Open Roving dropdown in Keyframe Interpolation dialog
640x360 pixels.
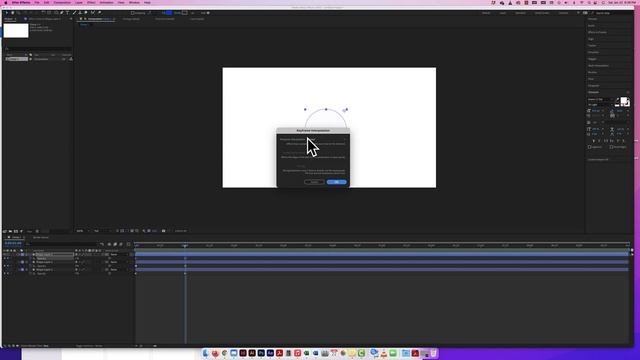tap(326, 166)
